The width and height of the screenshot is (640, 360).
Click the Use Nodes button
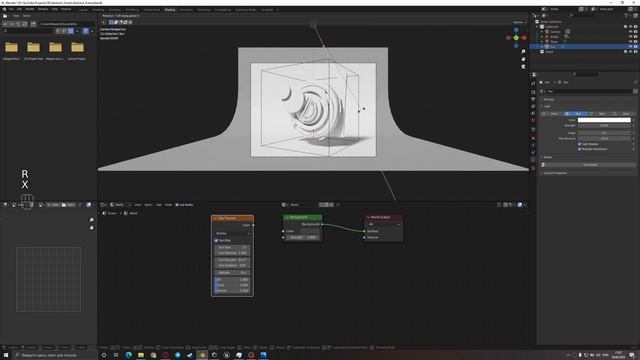pyautogui.click(x=590, y=164)
